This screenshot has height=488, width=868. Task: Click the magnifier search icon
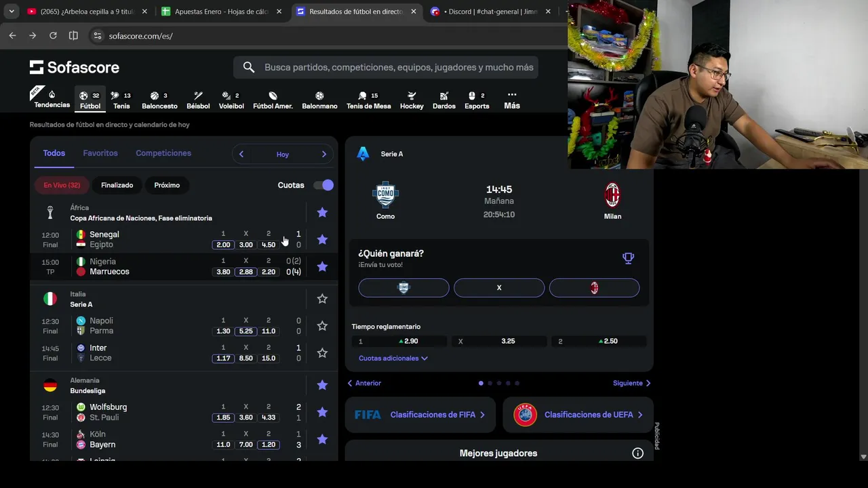point(249,67)
